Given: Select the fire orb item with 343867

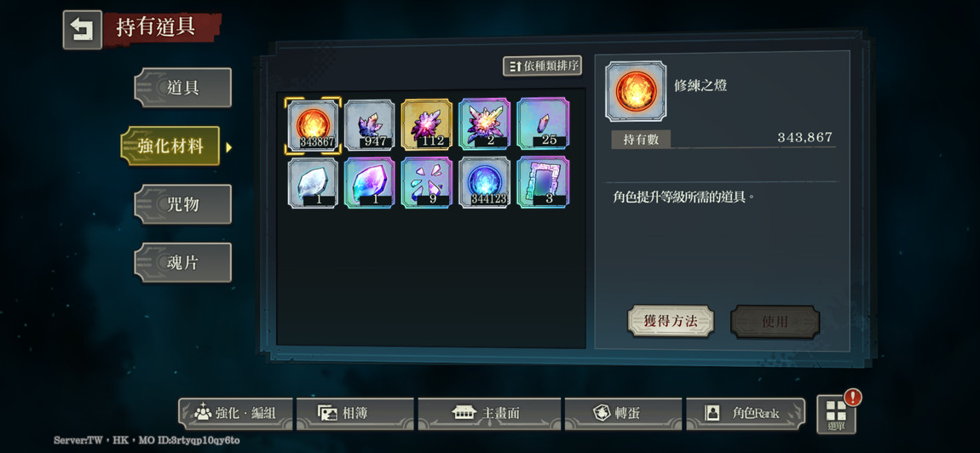Looking at the screenshot, I should tap(313, 124).
